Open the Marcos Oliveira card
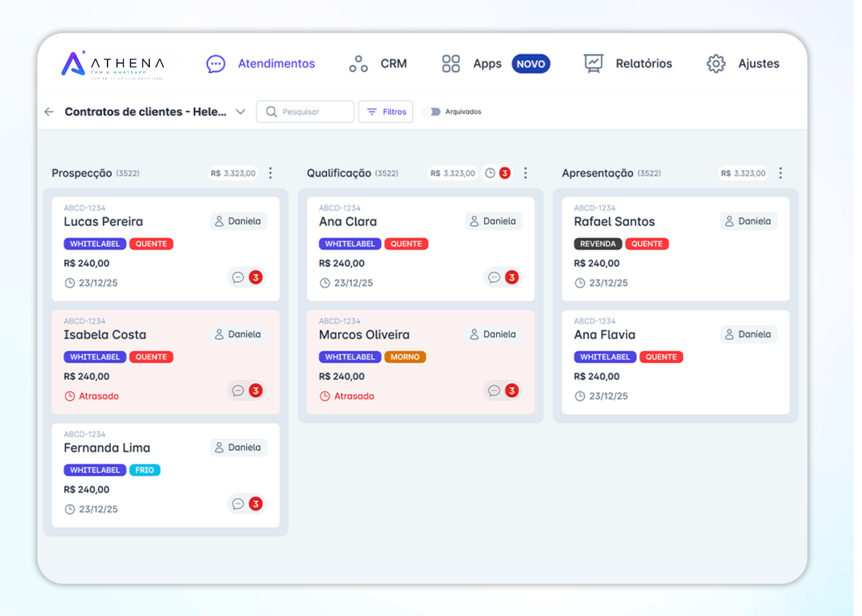The height and width of the screenshot is (616, 862). 421,362
